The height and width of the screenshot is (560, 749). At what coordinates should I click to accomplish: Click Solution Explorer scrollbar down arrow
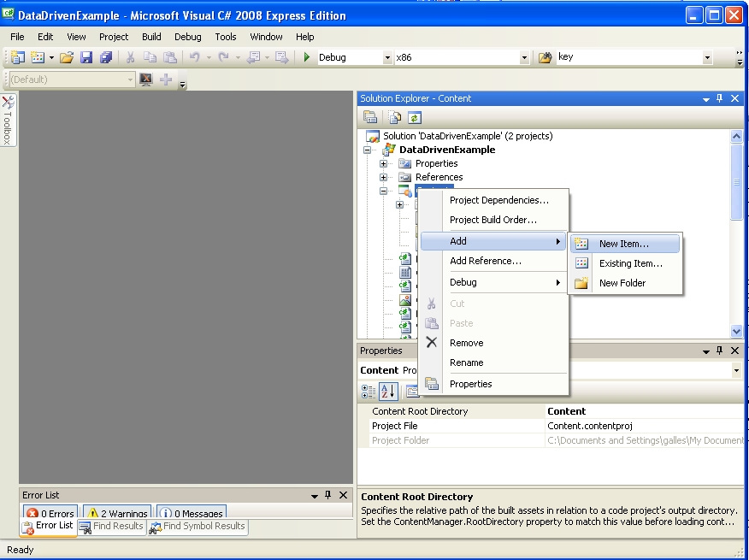pyautogui.click(x=736, y=331)
